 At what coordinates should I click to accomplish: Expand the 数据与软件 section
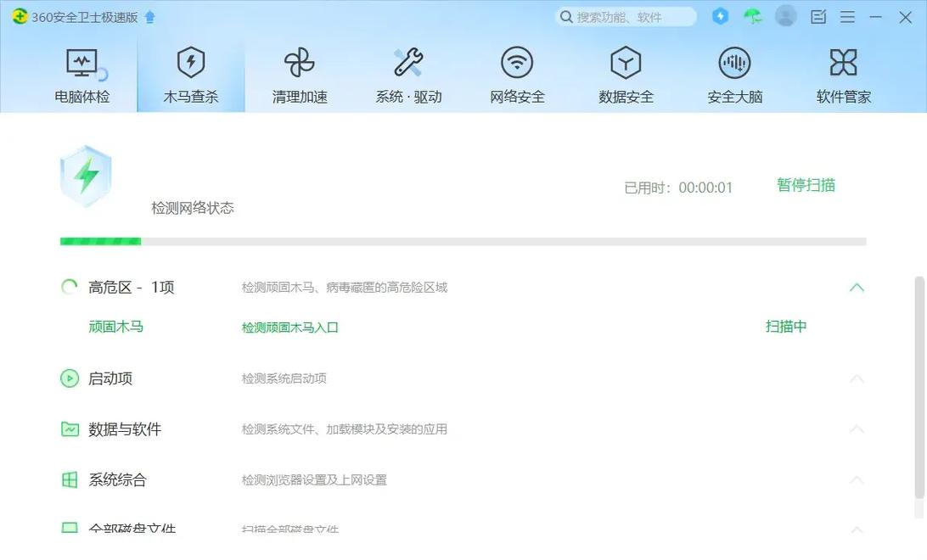coord(857,429)
